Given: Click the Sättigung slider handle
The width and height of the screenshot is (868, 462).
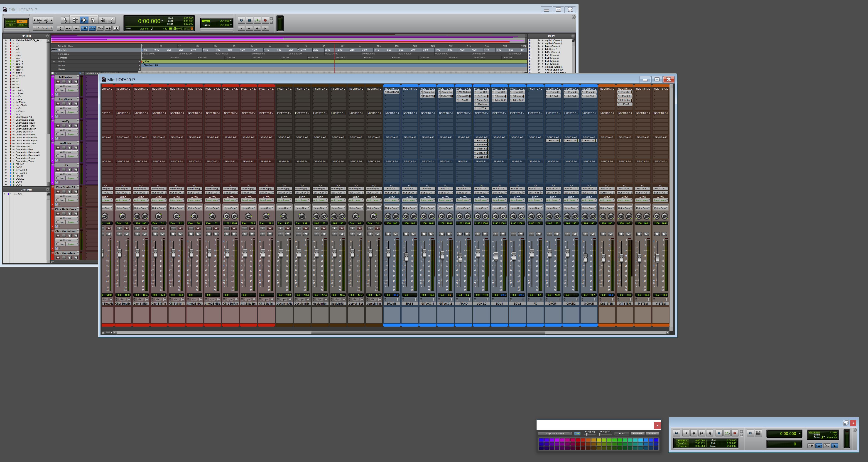Looking at the screenshot, I should pyautogui.click(x=587, y=434).
